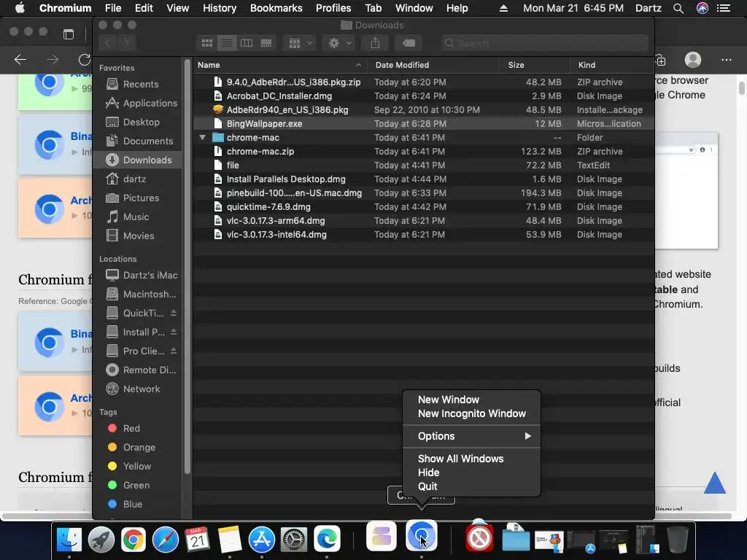Open the eject menu bar icon
The image size is (747, 560).
pyautogui.click(x=503, y=8)
